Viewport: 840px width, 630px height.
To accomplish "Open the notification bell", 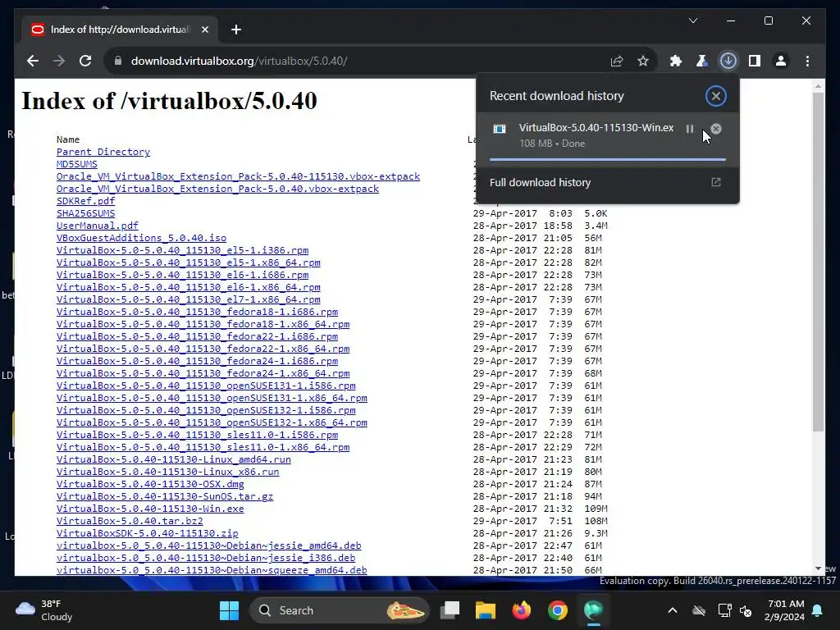I will click(x=818, y=610).
